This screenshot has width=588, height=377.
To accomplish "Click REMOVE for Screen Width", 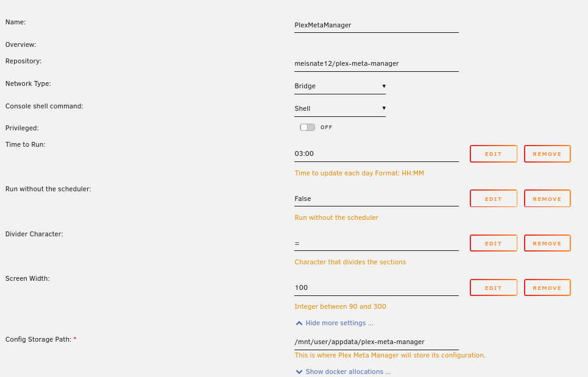I will [547, 287].
